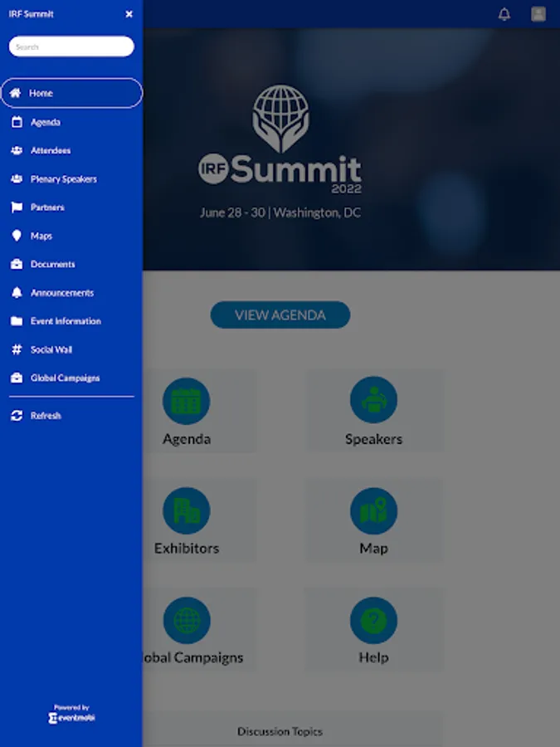Open the Speakers podium tile icon
The image size is (560, 747).
point(373,400)
